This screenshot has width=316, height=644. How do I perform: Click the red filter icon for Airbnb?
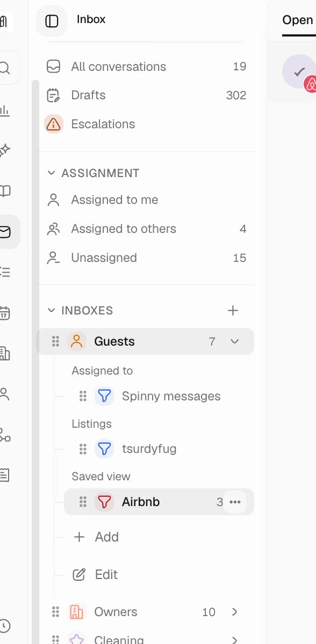[x=104, y=502]
